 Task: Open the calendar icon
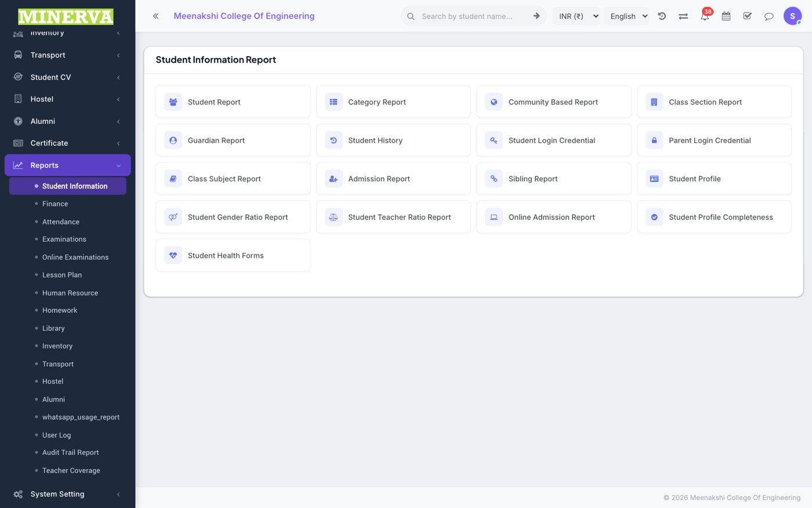pyautogui.click(x=726, y=16)
